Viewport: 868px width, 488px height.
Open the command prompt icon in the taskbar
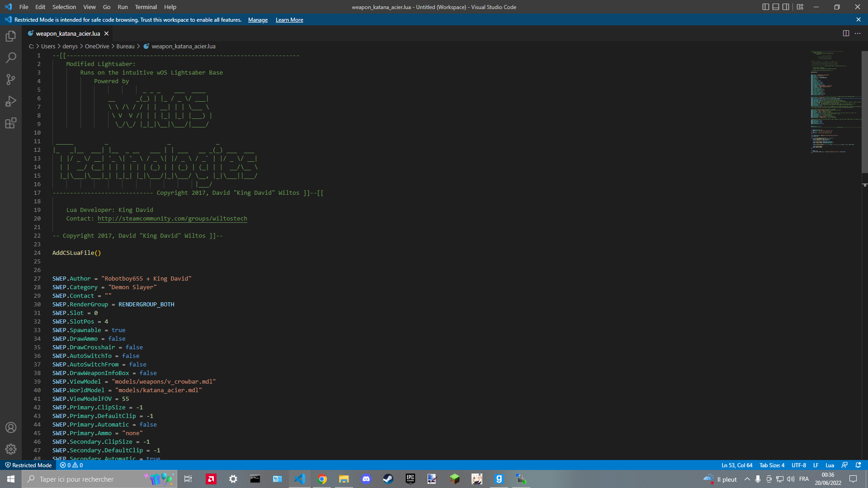(x=255, y=479)
